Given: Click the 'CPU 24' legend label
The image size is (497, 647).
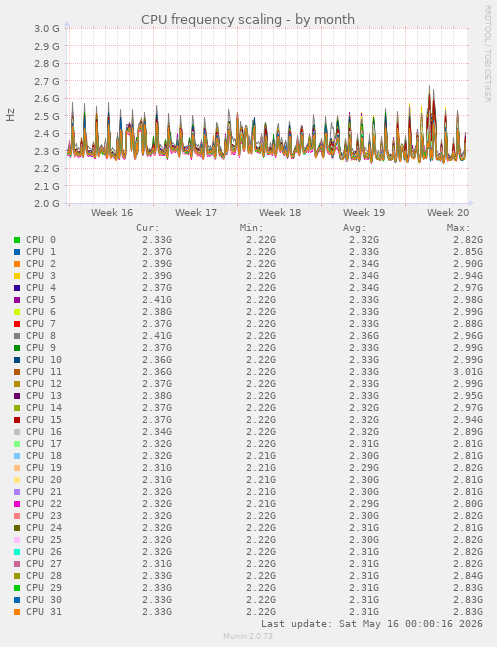Looking at the screenshot, I should (44, 528).
